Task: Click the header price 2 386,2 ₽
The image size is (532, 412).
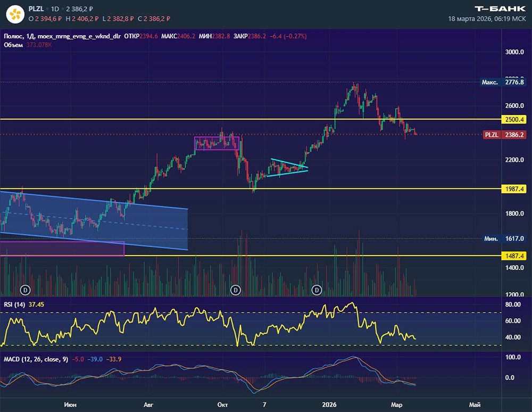Action: coord(80,9)
